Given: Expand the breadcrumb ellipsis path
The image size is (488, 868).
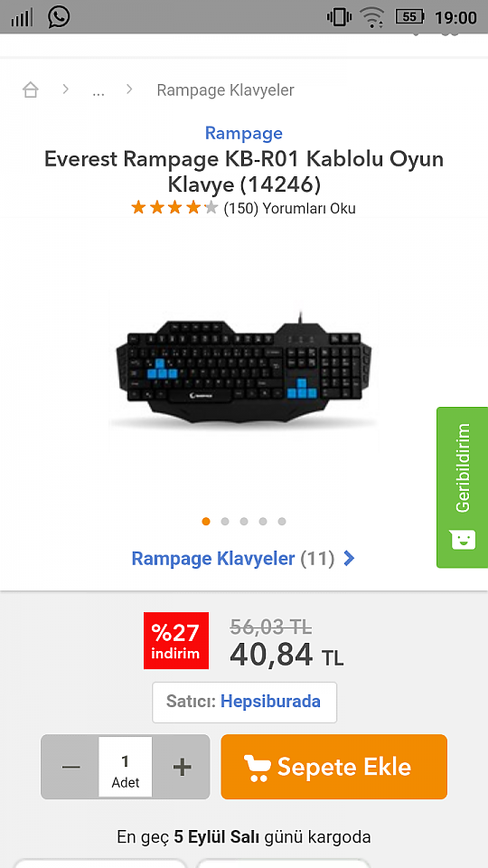Looking at the screenshot, I should point(99,90).
